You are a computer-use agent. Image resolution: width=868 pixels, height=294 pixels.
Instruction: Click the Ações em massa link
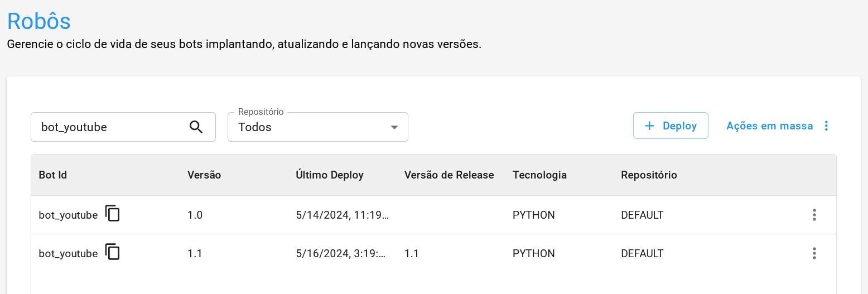click(769, 126)
